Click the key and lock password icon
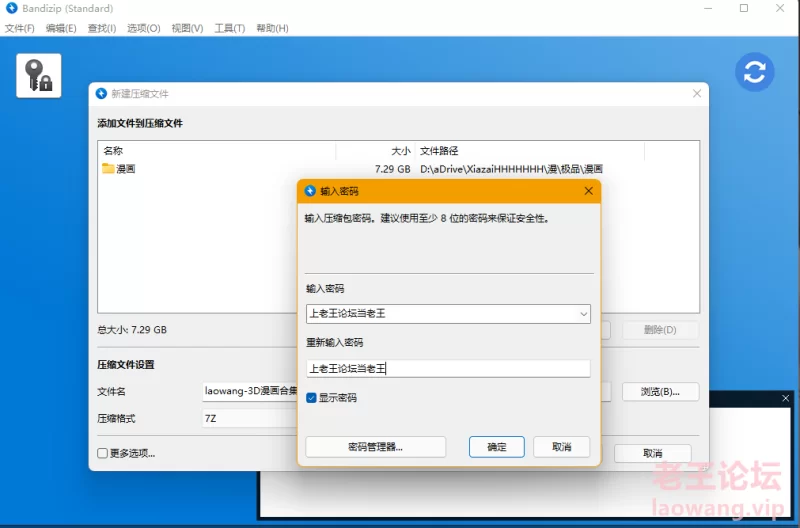This screenshot has width=800, height=528. 39,76
